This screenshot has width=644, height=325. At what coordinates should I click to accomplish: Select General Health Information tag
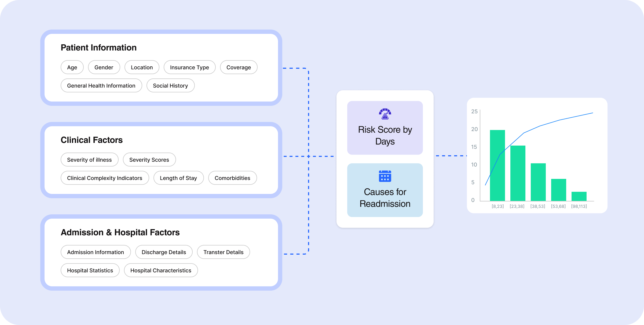coord(101,85)
